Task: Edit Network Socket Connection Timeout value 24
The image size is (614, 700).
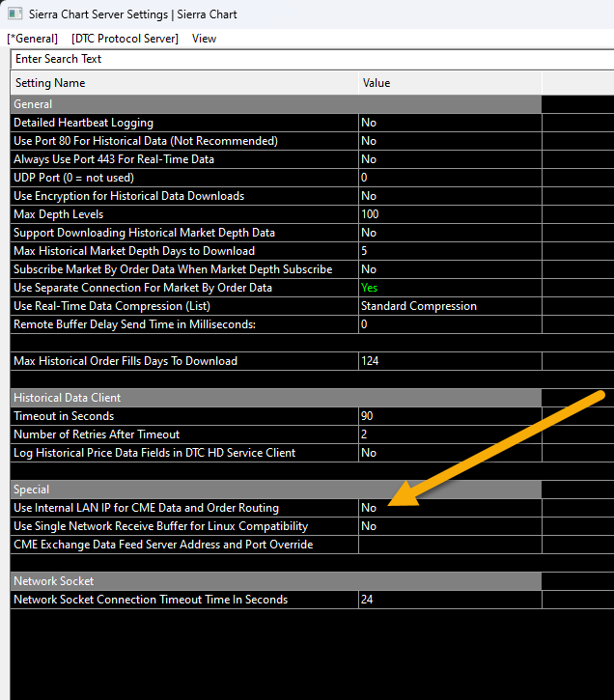Action: tap(450, 600)
